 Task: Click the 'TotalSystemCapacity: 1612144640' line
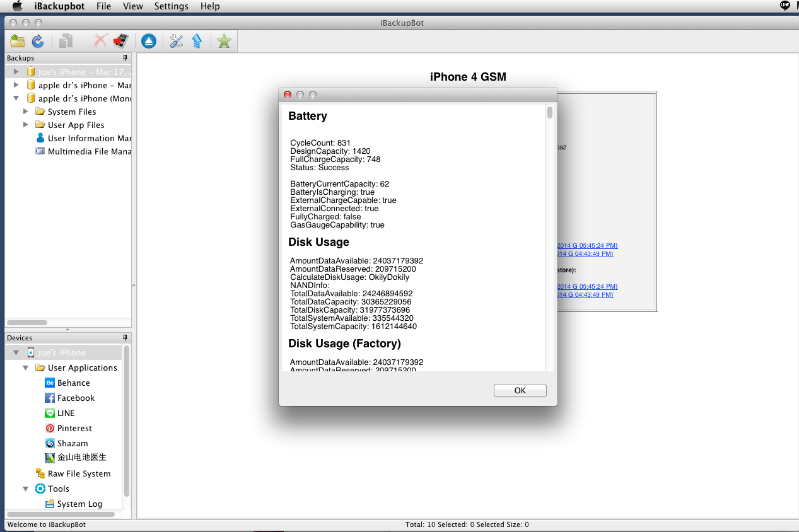pos(354,327)
